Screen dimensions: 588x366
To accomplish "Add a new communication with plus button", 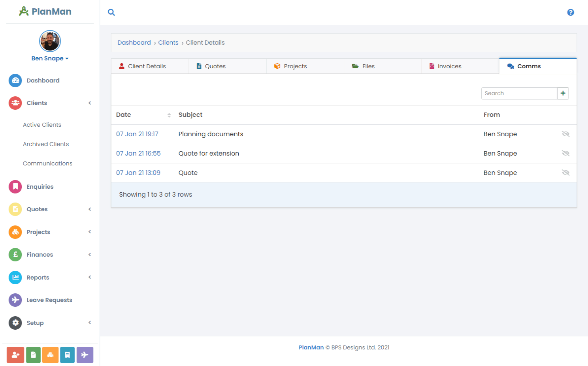I will pos(563,93).
